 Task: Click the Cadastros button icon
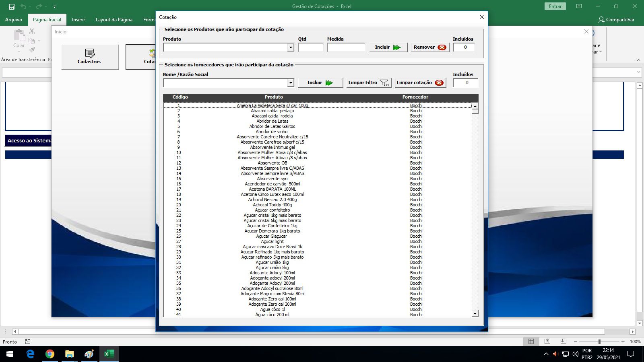90,53
